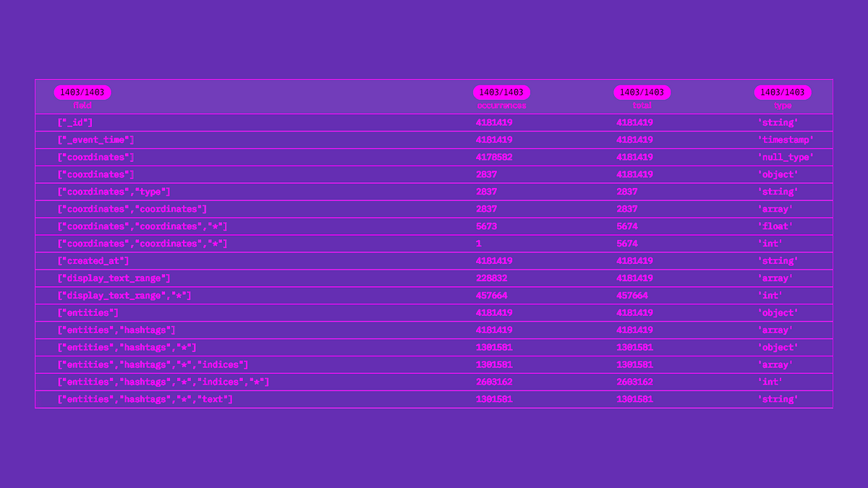The image size is (868, 488).
Task: Click the 'timestamp' type label
Action: tap(784, 140)
